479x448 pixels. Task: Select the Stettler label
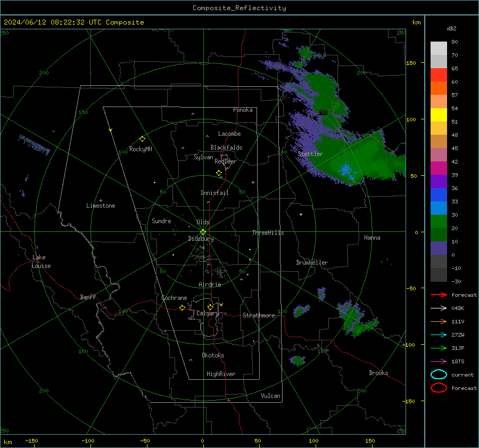310,154
